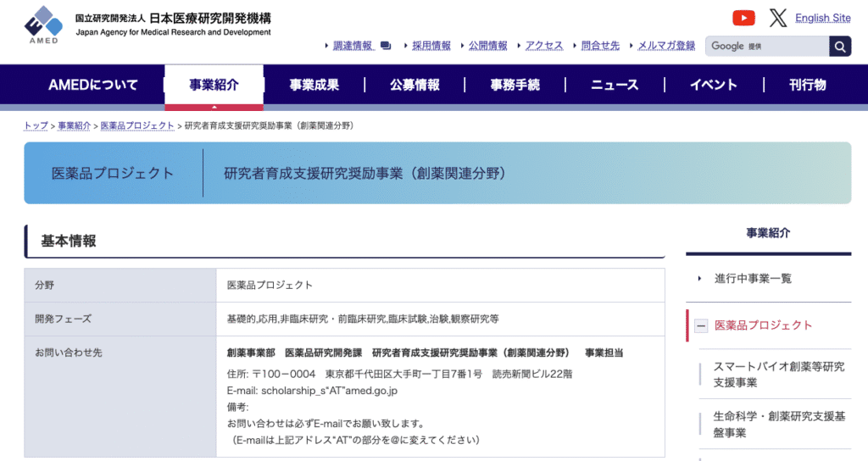This screenshot has width=868, height=461.
Task: Click the search magnifier button
Action: tap(839, 46)
